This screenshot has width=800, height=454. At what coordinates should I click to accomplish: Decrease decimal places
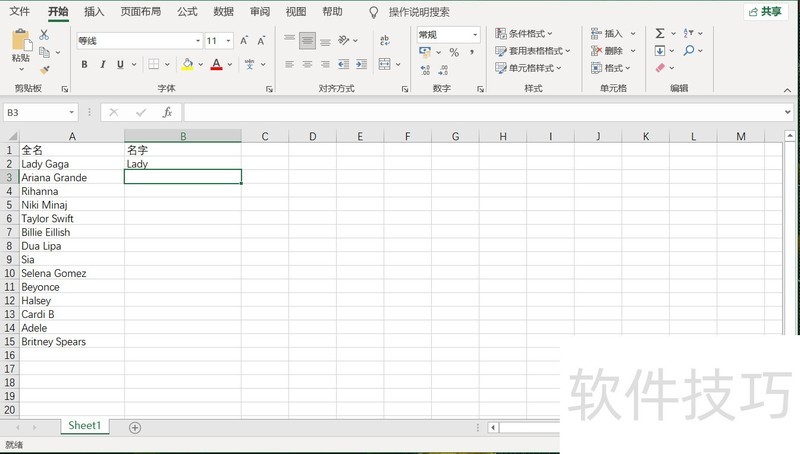(x=443, y=70)
